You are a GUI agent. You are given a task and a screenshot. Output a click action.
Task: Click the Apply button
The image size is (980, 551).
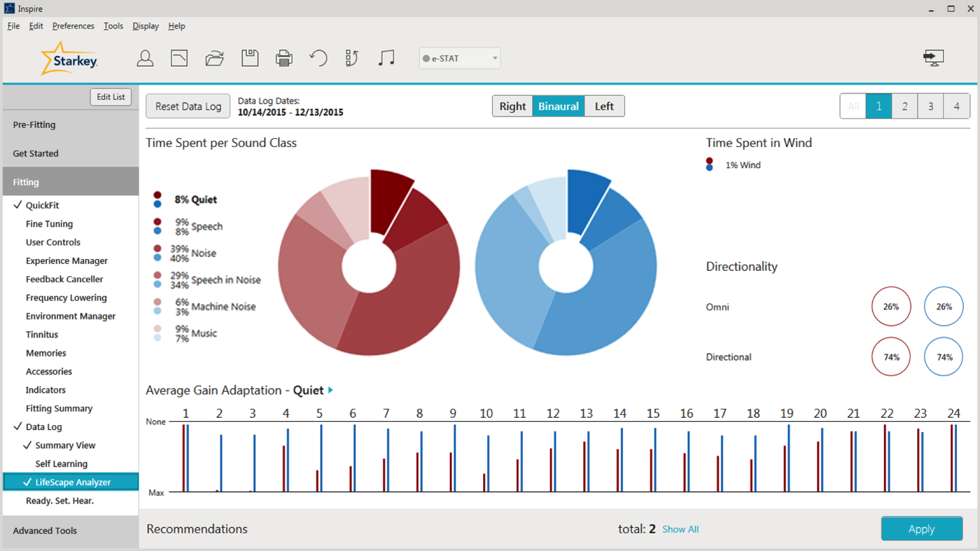(922, 529)
